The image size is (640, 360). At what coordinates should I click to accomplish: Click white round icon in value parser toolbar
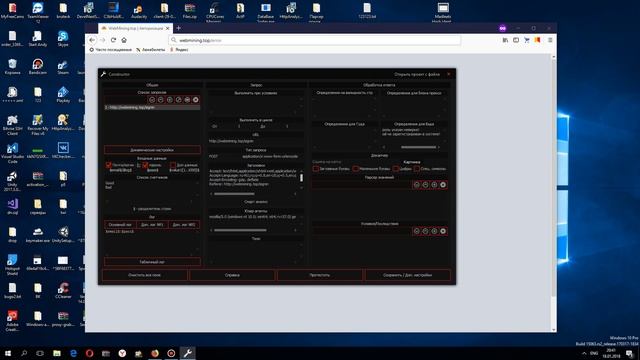tap(443, 185)
